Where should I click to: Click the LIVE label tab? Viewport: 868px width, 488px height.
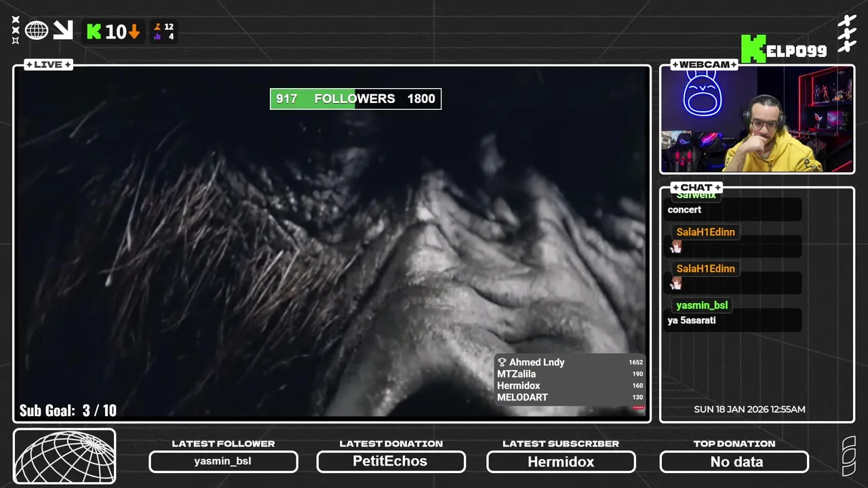pyautogui.click(x=48, y=64)
